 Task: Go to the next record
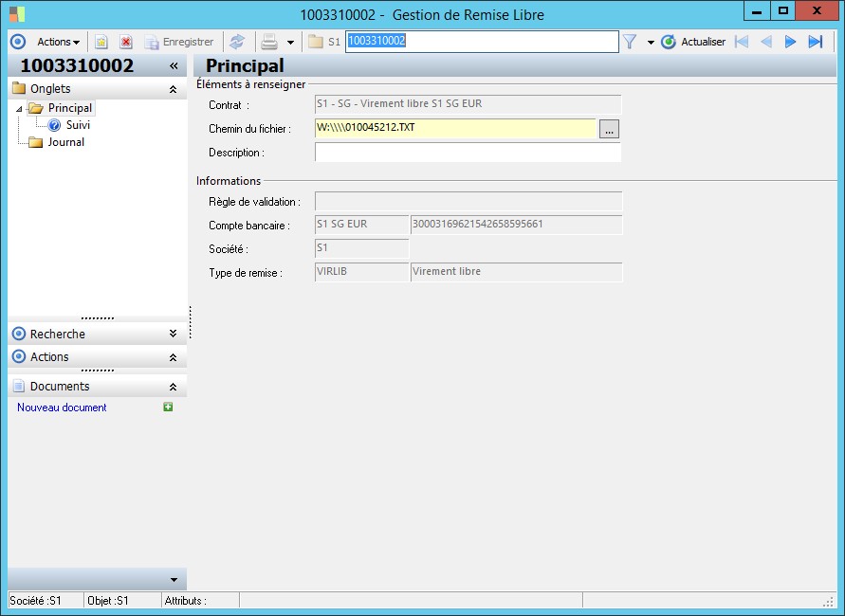click(x=790, y=42)
